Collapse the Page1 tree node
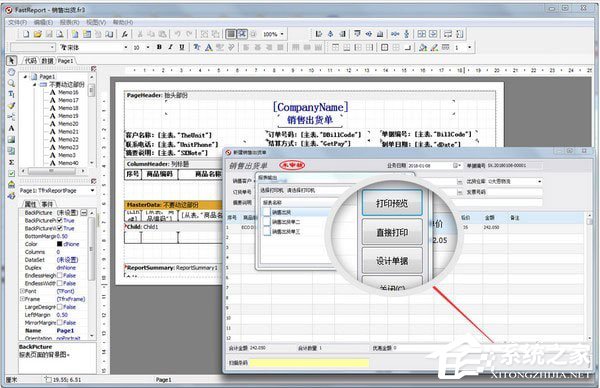 (x=26, y=77)
